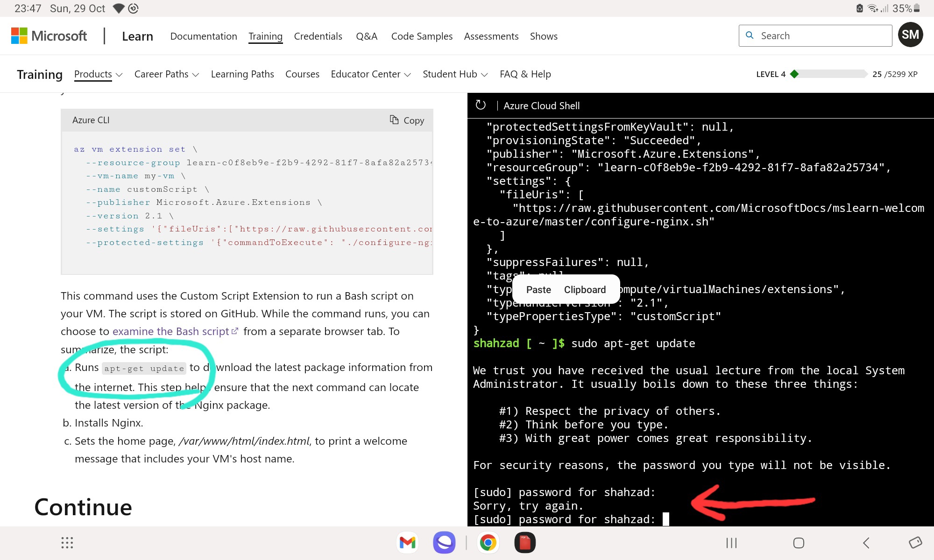Viewport: 934px width, 560px height.
Task: Open Samsung Internet from the taskbar
Action: [444, 542]
